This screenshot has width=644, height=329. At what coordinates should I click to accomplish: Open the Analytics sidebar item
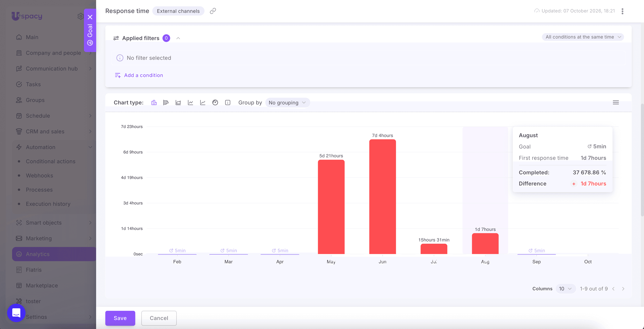54,254
